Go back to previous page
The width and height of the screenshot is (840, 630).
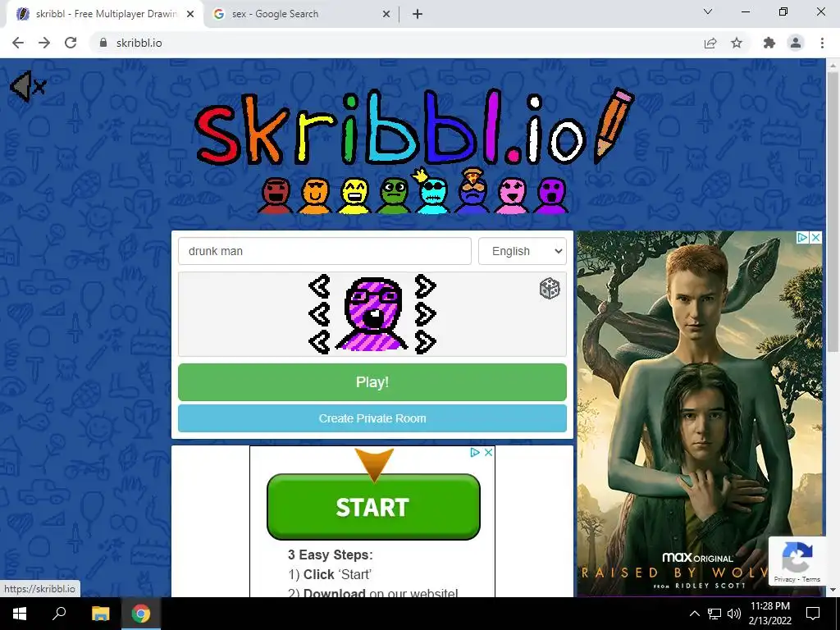(x=18, y=43)
